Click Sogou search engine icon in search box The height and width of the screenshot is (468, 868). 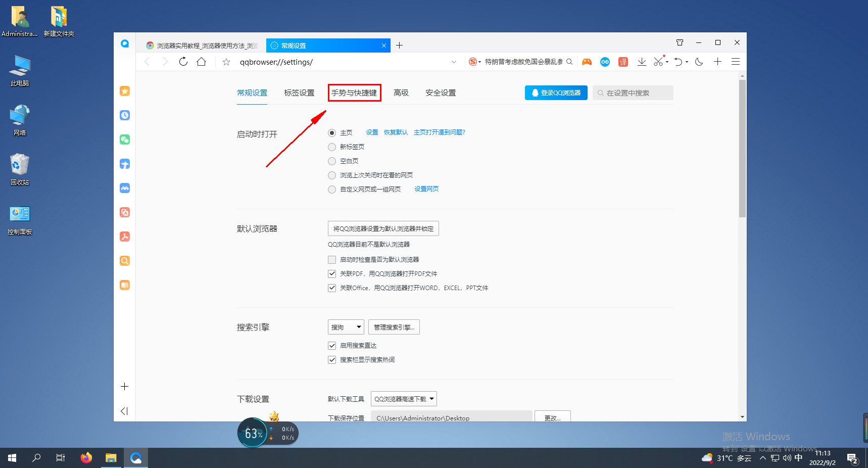(473, 62)
